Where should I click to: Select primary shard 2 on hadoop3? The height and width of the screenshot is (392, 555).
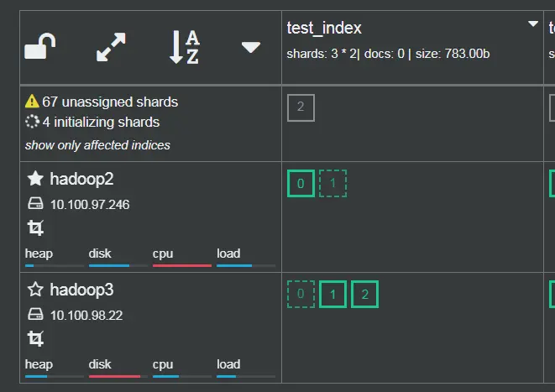[x=364, y=294]
